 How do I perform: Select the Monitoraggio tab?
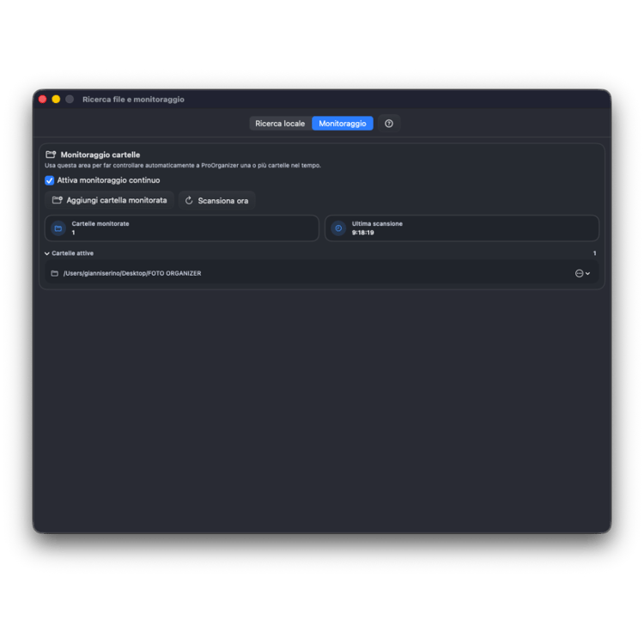click(x=343, y=124)
